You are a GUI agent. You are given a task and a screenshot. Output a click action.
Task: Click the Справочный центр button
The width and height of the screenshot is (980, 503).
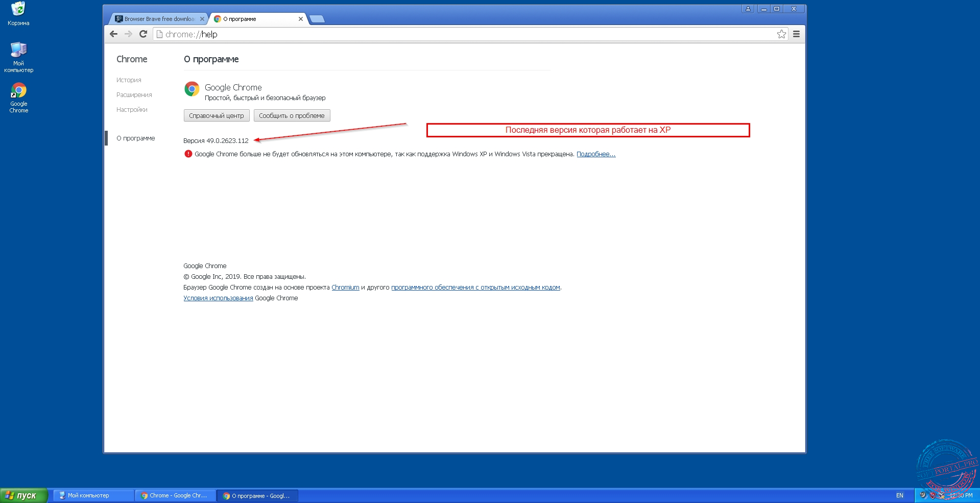coord(217,115)
